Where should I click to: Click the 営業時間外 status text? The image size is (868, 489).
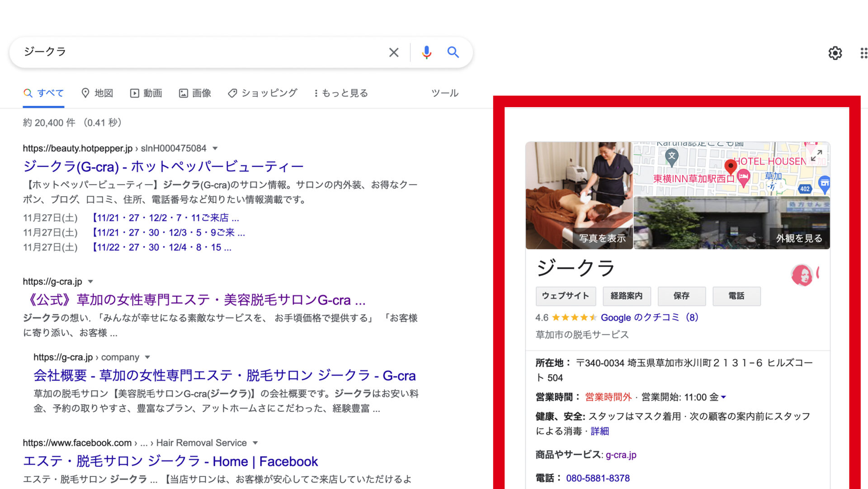click(x=608, y=397)
